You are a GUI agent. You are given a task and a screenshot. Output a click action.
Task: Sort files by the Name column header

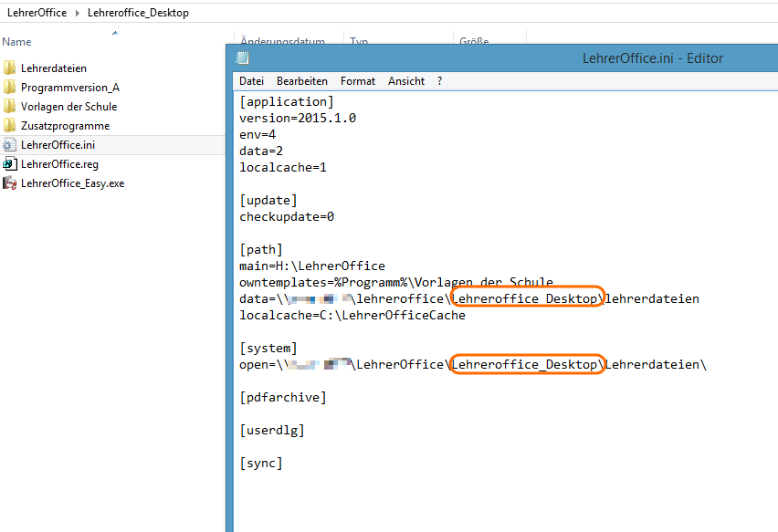pyautogui.click(x=17, y=42)
